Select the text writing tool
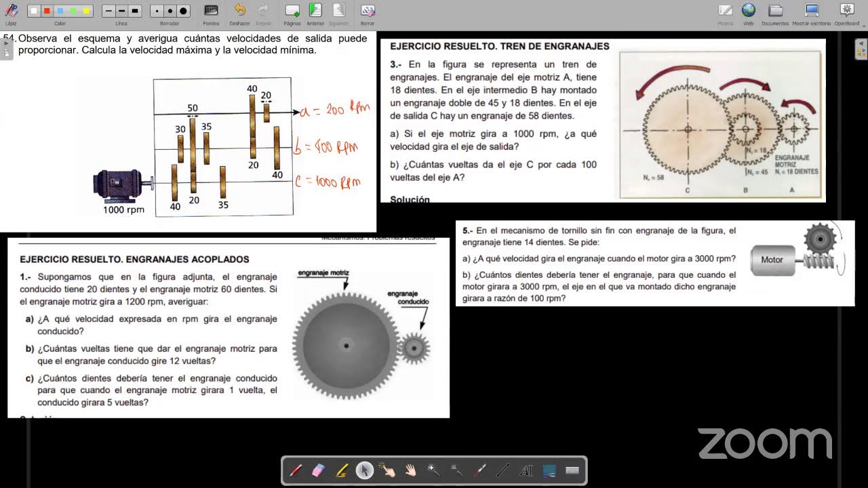The width and height of the screenshot is (868, 488). pyautogui.click(x=526, y=470)
